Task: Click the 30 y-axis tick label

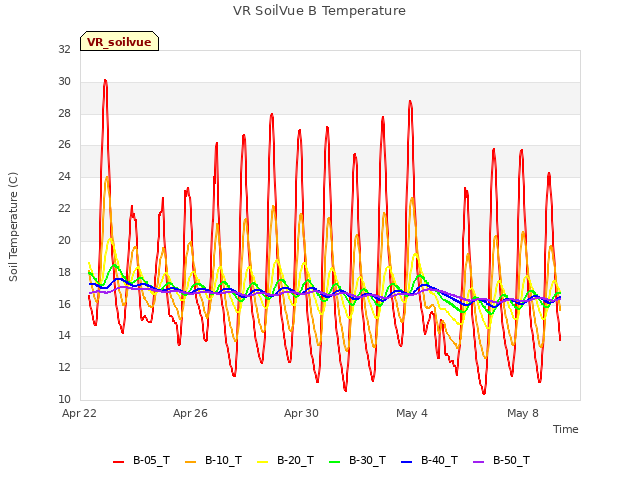Action: (x=64, y=81)
